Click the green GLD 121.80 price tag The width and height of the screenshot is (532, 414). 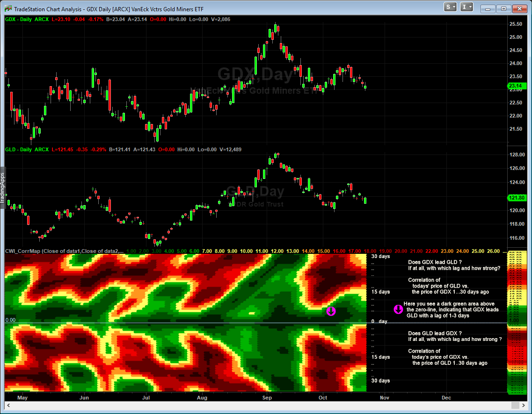516,198
